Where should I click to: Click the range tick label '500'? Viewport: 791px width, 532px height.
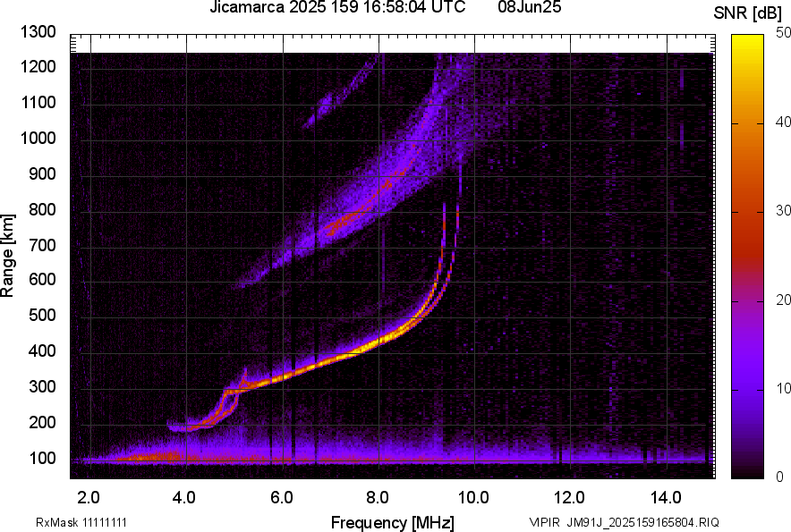[x=42, y=315]
